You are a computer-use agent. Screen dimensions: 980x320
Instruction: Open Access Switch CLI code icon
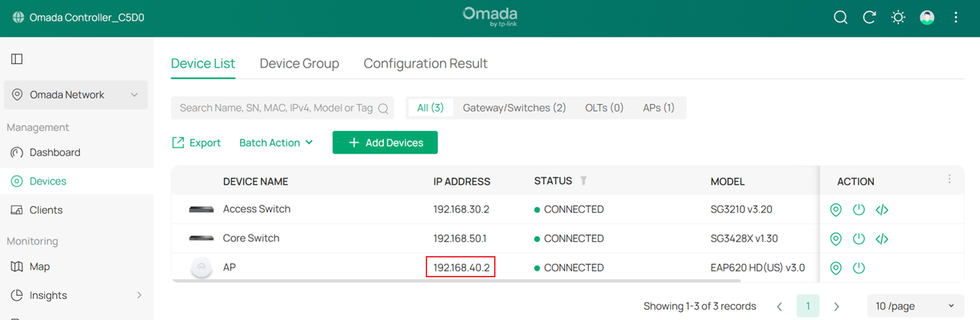click(x=882, y=210)
